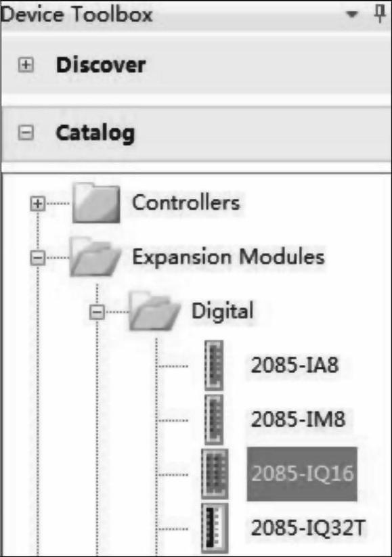
Task: Click the Catalog section header text
Action: pos(95,133)
